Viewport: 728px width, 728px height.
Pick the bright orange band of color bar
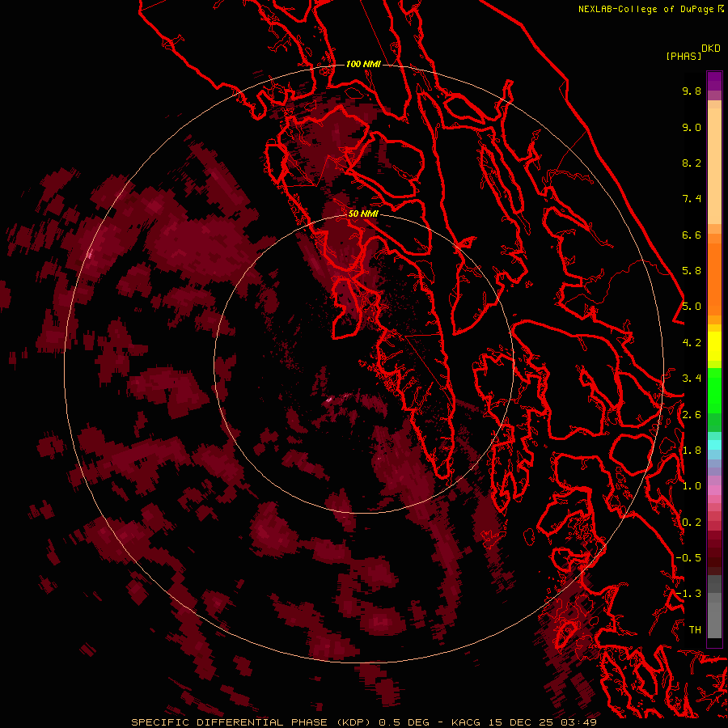point(714,278)
